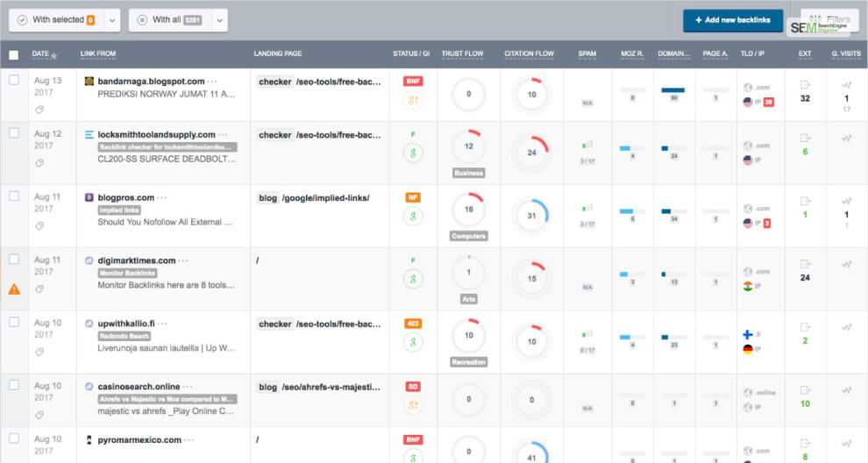Click the Google index icon in locksmithtoolandsupply.com row
Image resolution: width=868 pixels, height=463 pixels.
tap(413, 153)
